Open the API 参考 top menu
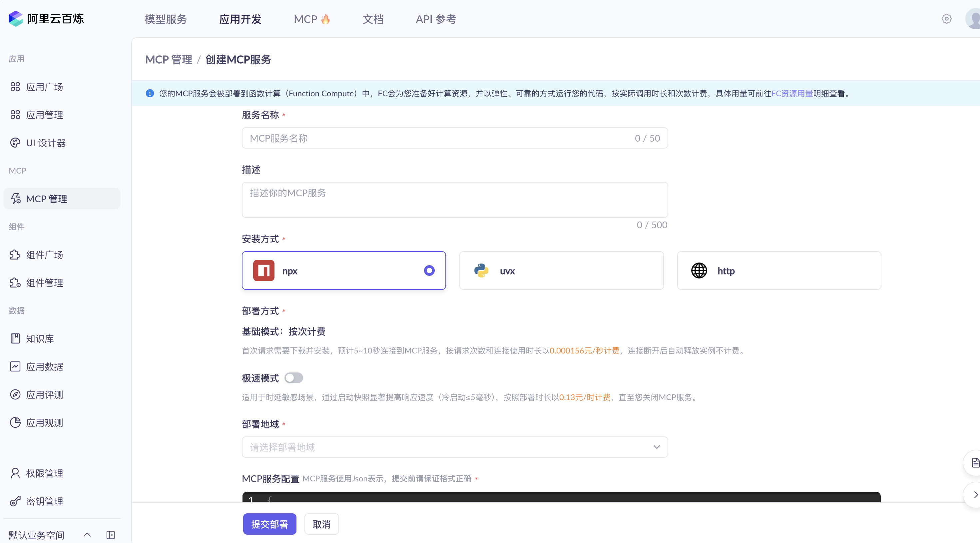 pos(436,19)
